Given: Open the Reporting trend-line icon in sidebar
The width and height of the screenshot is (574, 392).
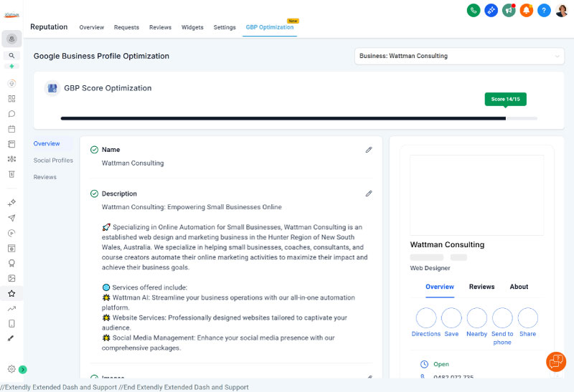Looking at the screenshot, I should pos(11,309).
